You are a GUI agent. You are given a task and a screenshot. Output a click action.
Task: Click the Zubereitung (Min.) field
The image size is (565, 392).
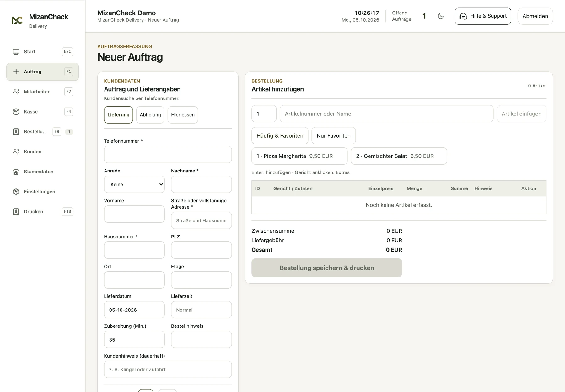134,340
